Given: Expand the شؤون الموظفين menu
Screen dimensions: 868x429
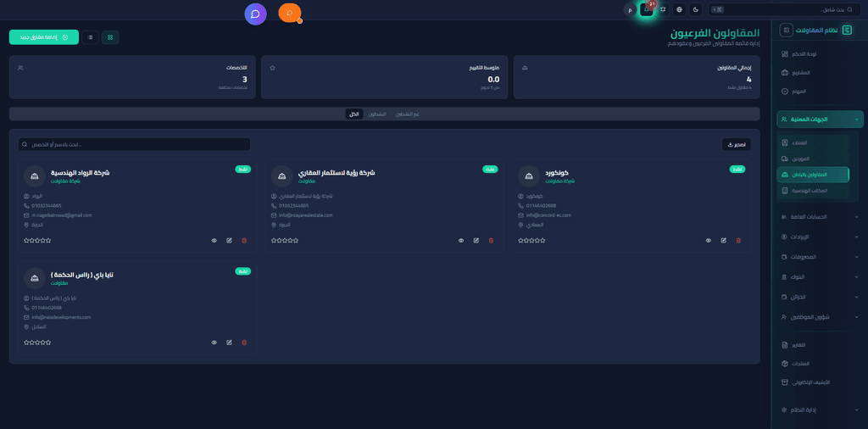Looking at the screenshot, I should click(820, 316).
